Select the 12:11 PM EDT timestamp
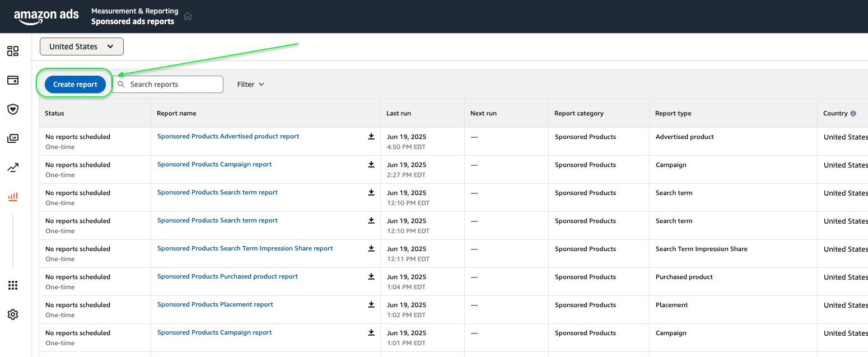Image resolution: width=868 pixels, height=357 pixels. [408, 259]
